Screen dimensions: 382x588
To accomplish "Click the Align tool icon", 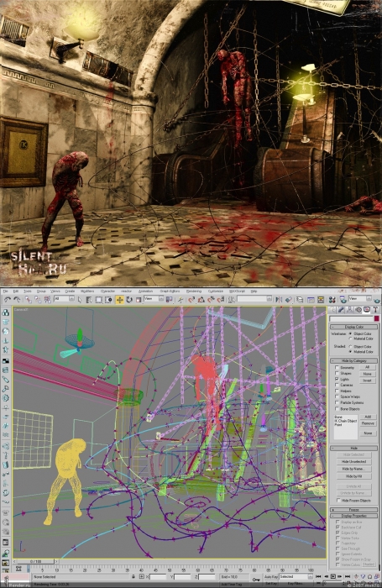I will point(288,299).
